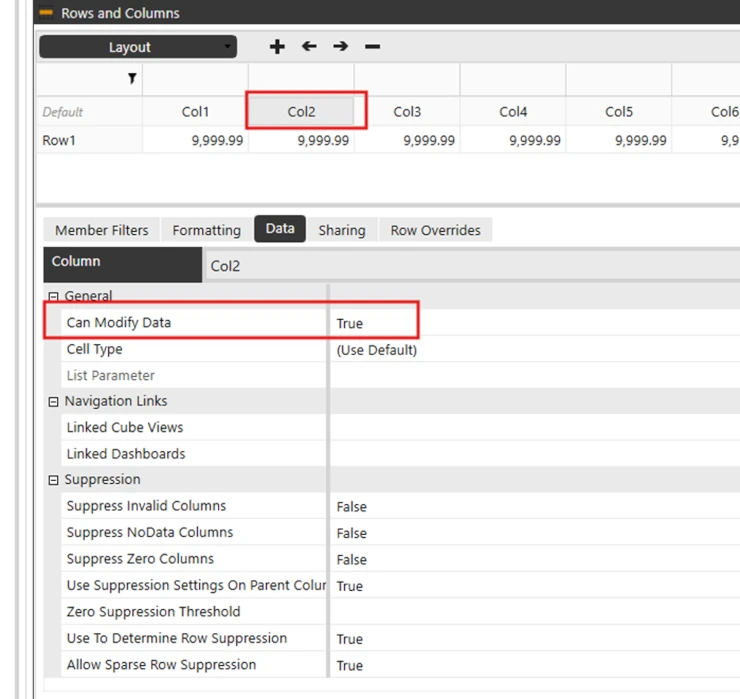
Task: Switch to the Member Filters tab
Action: click(101, 230)
